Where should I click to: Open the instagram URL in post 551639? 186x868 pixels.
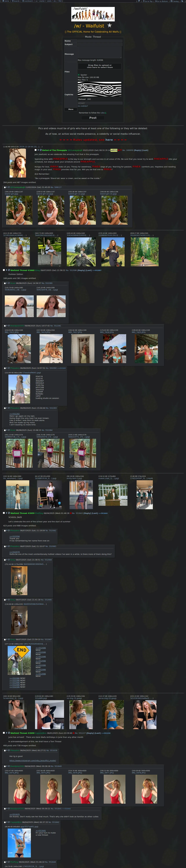tap(33, 761)
